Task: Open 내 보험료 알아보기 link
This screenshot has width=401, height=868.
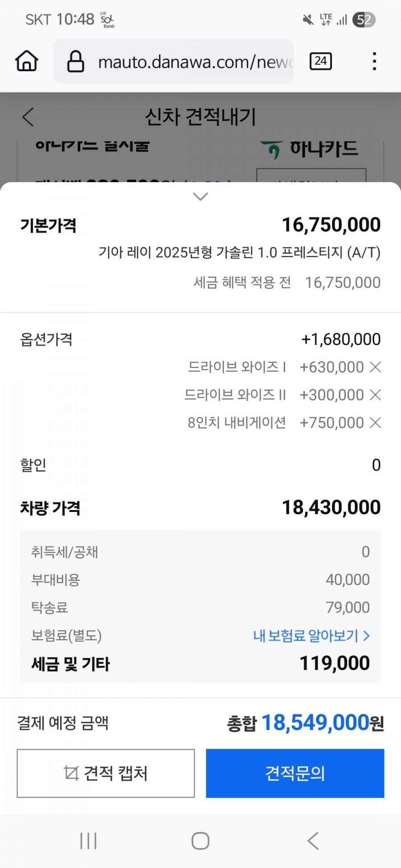Action: 311,635
